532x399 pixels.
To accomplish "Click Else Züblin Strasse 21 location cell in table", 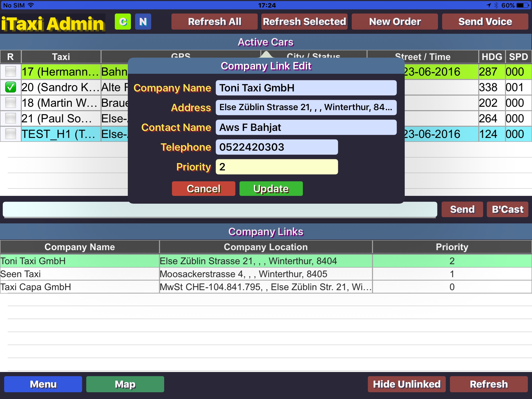I will tap(266, 261).
